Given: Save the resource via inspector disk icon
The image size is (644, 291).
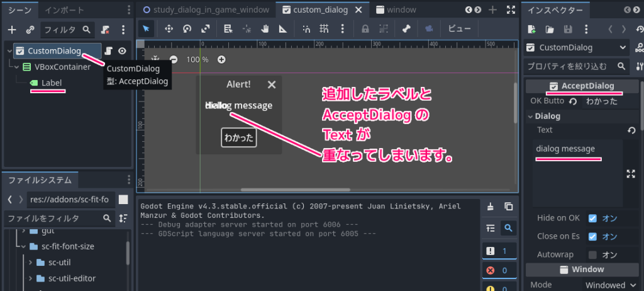Looking at the screenshot, I should tap(568, 29).
